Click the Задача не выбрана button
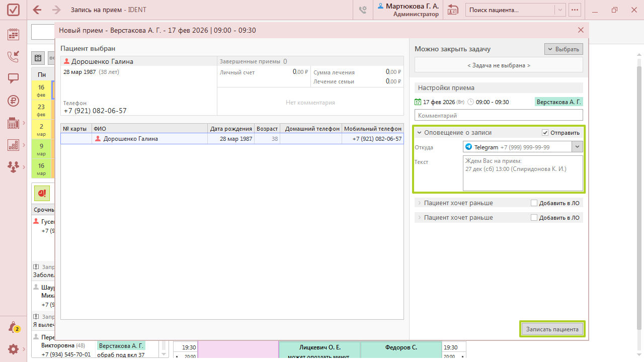 tap(499, 65)
